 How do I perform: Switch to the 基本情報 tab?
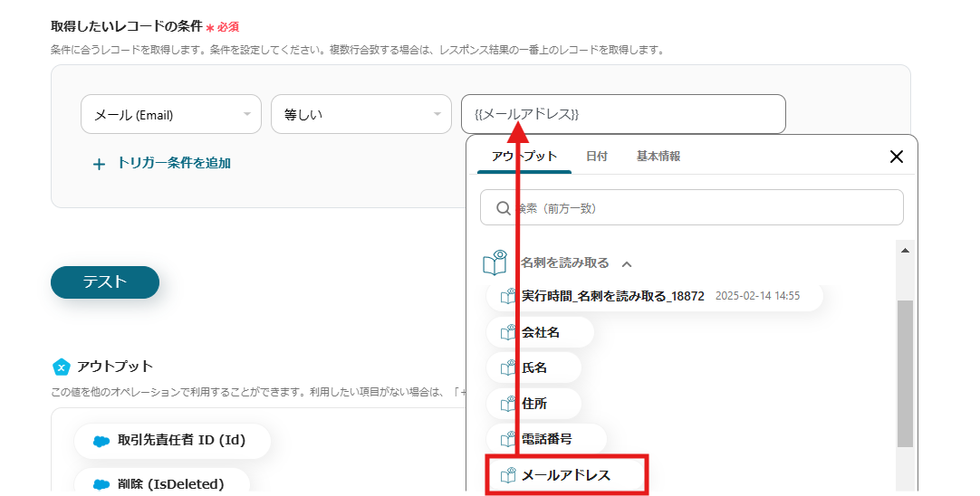(x=658, y=157)
